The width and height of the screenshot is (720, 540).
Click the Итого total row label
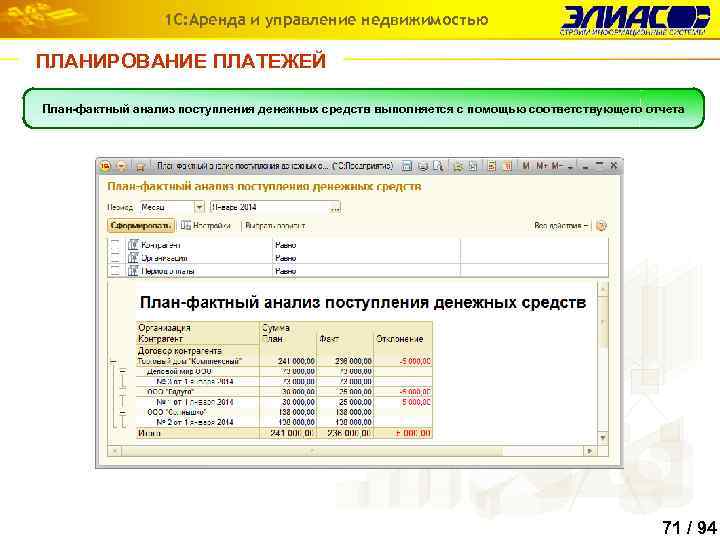(149, 433)
